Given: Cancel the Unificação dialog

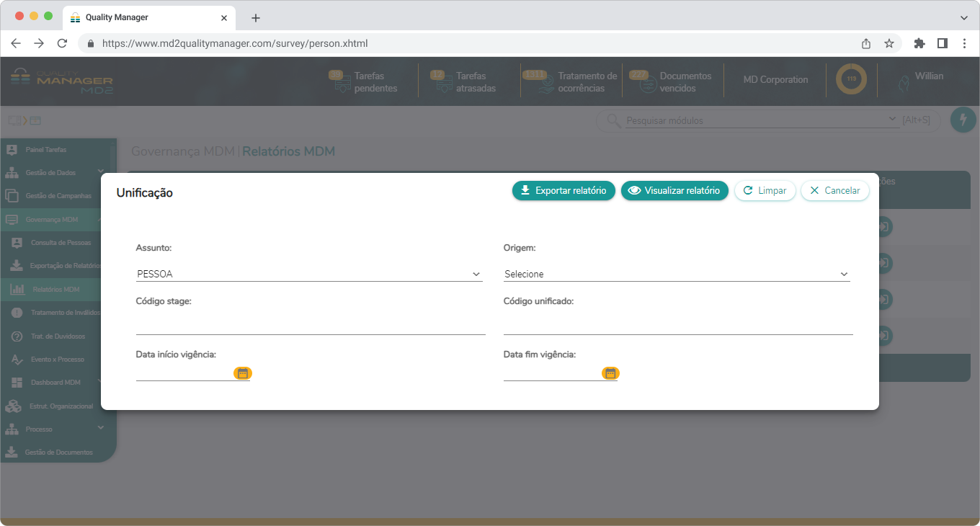Looking at the screenshot, I should [x=834, y=191].
